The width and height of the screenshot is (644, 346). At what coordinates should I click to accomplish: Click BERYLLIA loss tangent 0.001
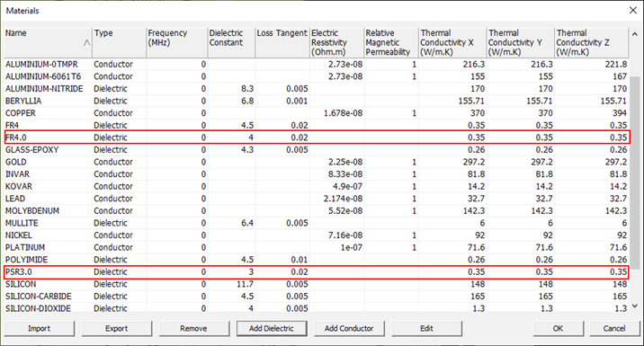pos(297,101)
